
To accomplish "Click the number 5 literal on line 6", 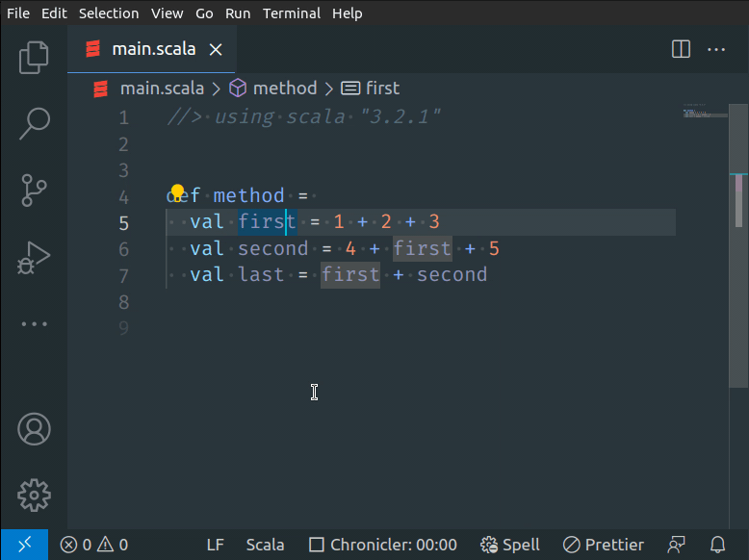I will click(494, 249).
